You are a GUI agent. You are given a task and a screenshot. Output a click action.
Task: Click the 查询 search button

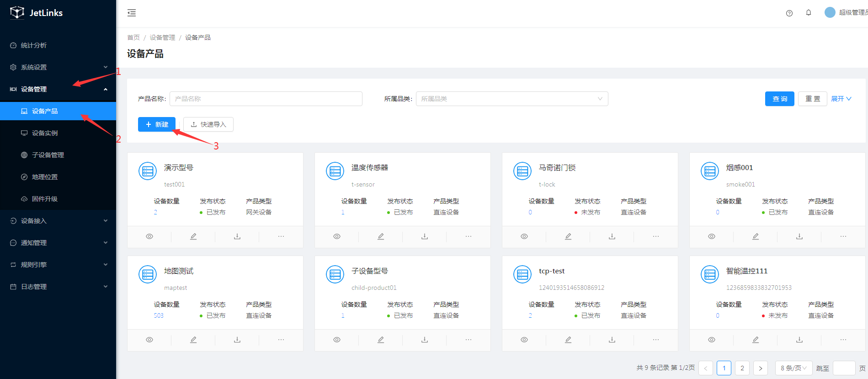(x=779, y=99)
